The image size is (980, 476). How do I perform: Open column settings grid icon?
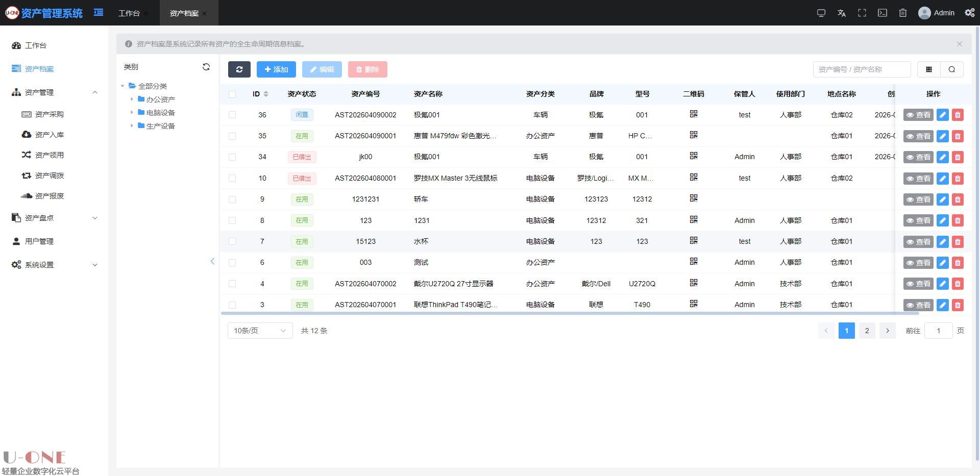coord(929,69)
